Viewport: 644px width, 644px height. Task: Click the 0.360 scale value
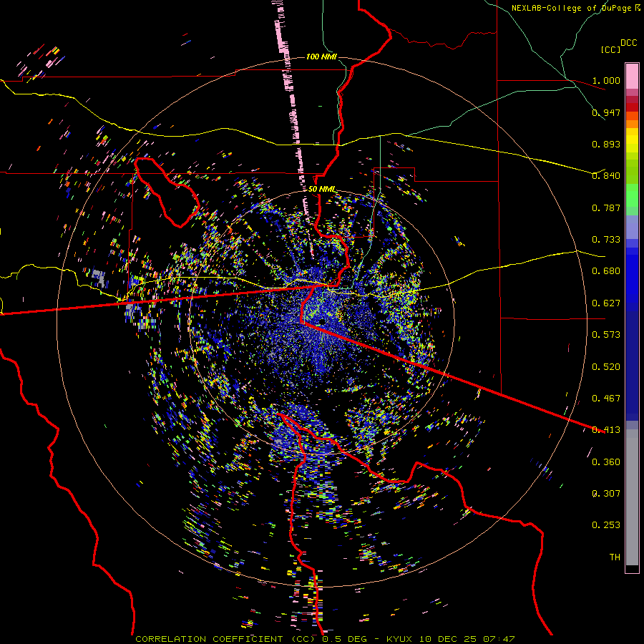point(606,462)
